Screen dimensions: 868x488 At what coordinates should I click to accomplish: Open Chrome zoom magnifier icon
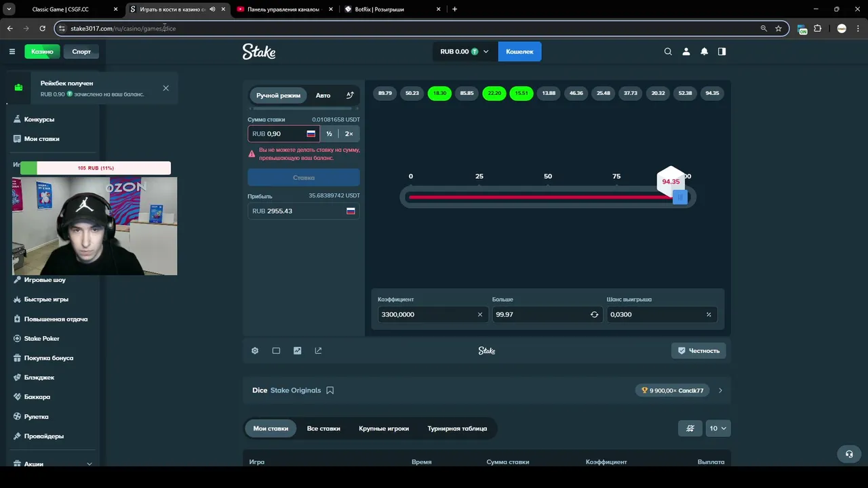tap(764, 28)
